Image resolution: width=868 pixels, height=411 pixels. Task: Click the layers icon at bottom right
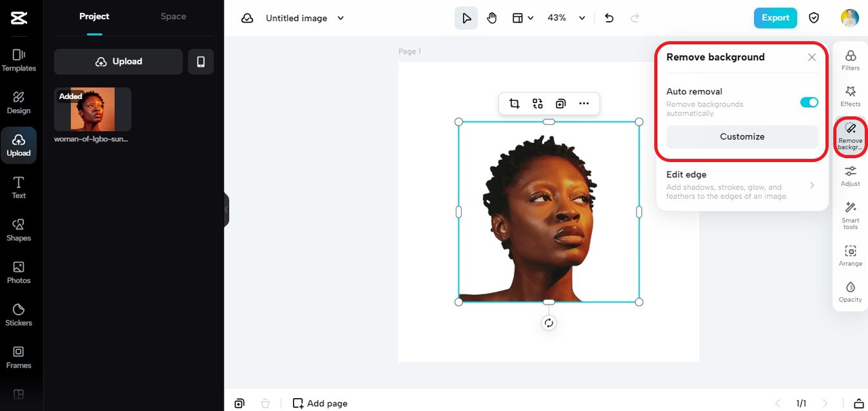click(859, 404)
